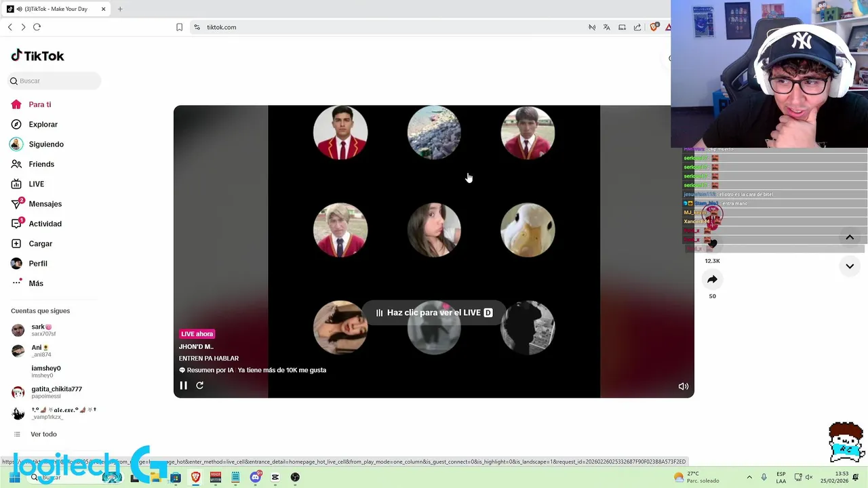
Task: Click Cargar to upload a video
Action: [40, 243]
